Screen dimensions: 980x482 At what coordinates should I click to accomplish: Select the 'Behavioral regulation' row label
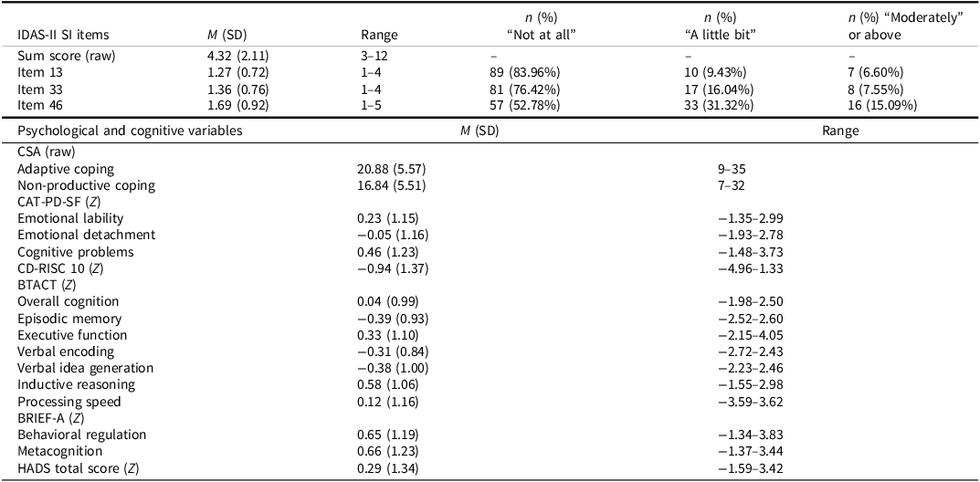point(81,435)
